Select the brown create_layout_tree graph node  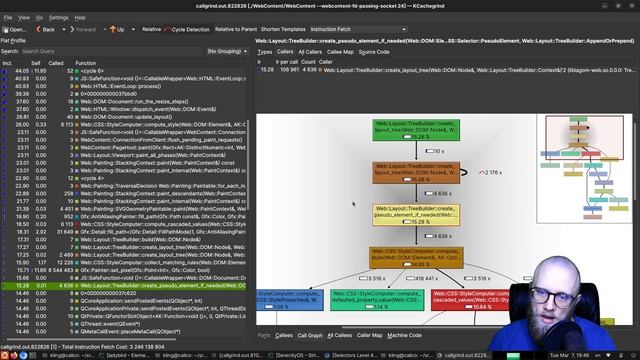(416, 173)
